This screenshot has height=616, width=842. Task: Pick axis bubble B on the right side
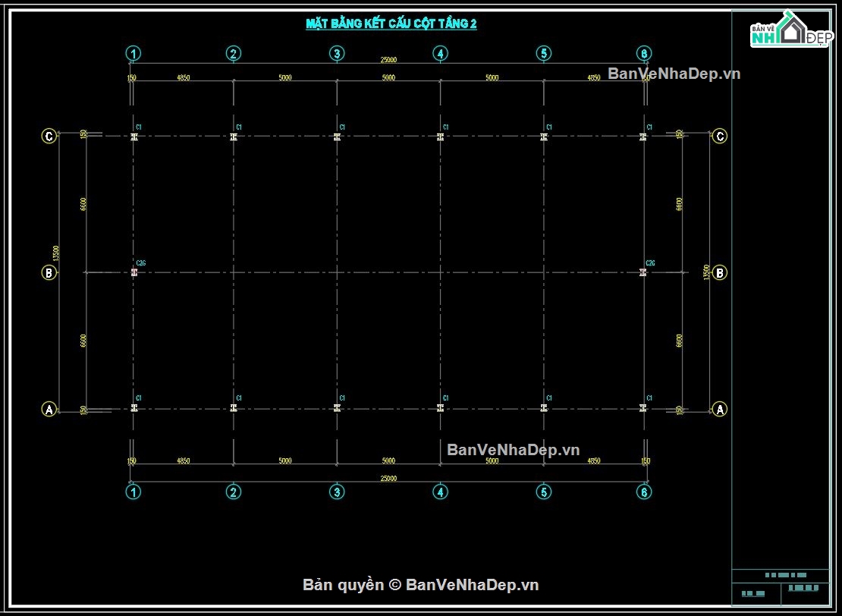click(x=720, y=273)
